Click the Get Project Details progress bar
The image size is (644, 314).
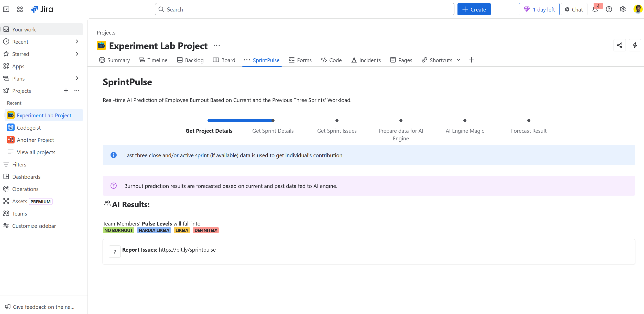[x=241, y=120]
